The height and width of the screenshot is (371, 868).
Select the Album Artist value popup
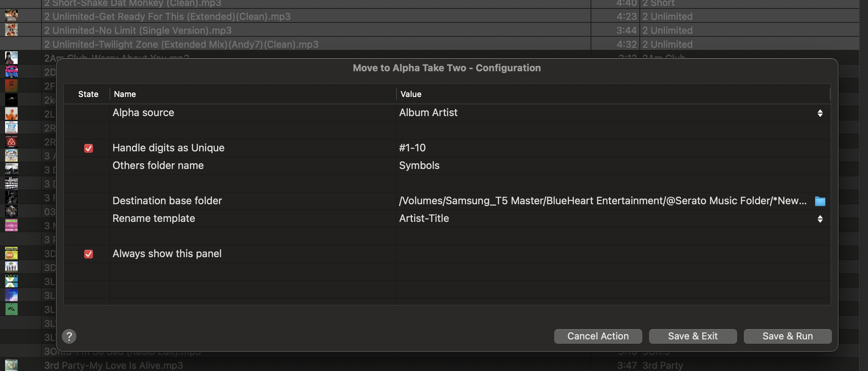click(x=428, y=113)
